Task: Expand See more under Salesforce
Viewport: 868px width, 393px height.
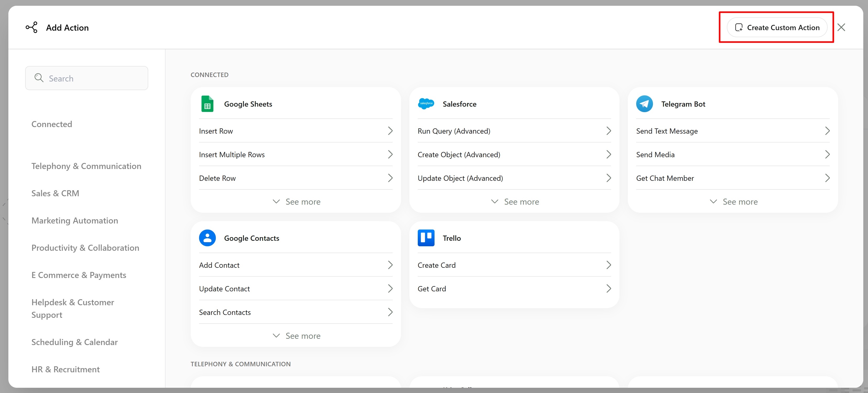Action: (x=514, y=201)
